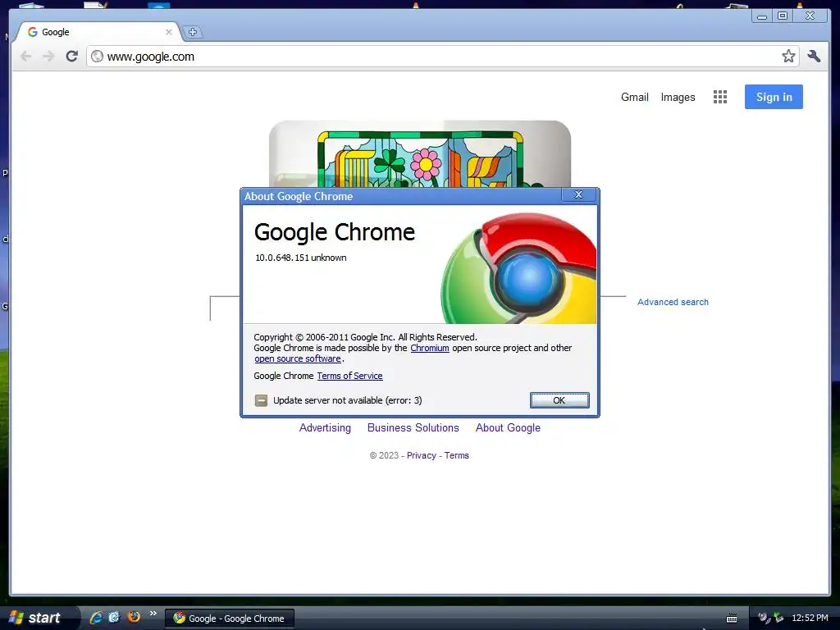Reload the page with the refresh icon

click(x=72, y=57)
